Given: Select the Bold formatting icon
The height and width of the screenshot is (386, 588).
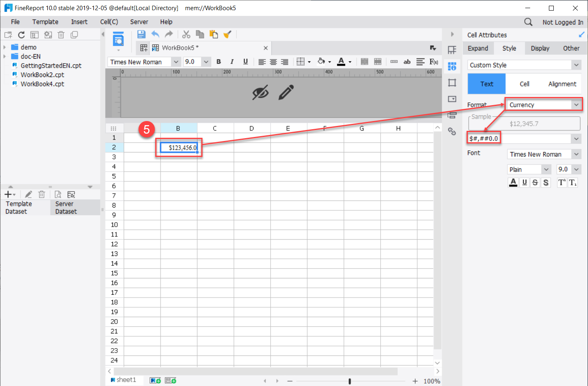Looking at the screenshot, I should (x=218, y=62).
